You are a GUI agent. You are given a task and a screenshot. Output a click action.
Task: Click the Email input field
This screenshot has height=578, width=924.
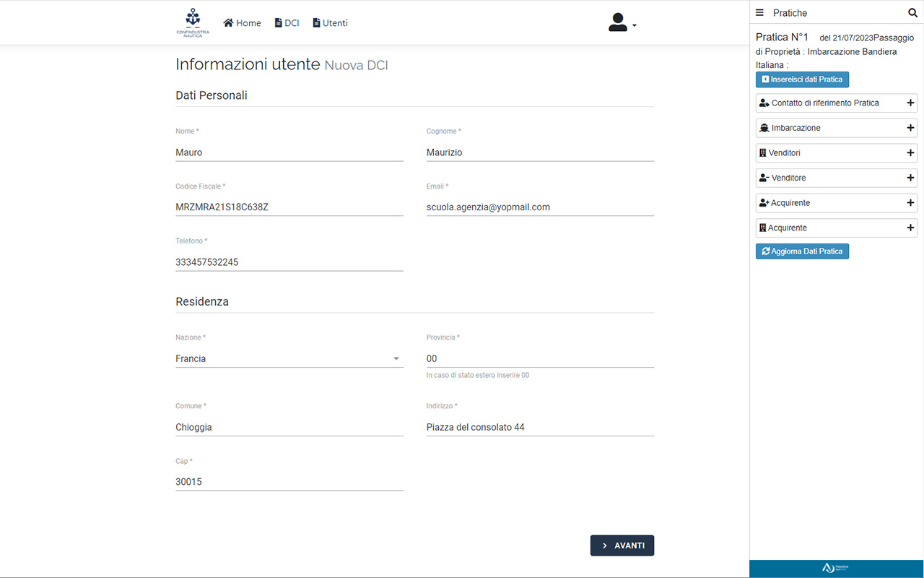pos(540,207)
